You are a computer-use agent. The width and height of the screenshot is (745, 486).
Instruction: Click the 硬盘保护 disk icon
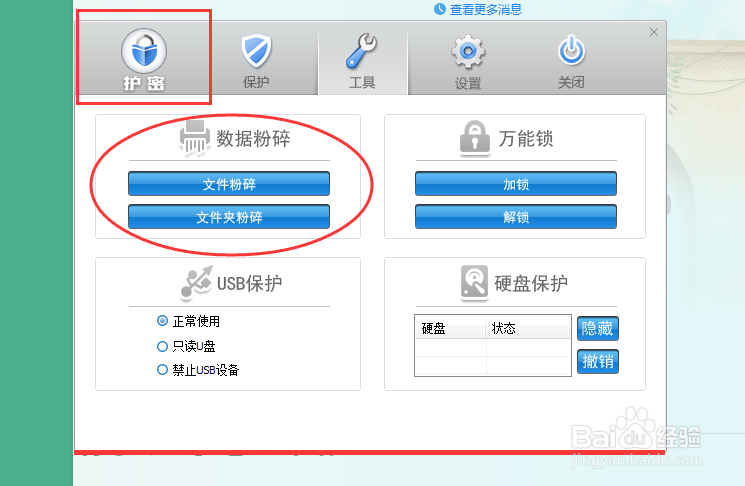click(474, 283)
